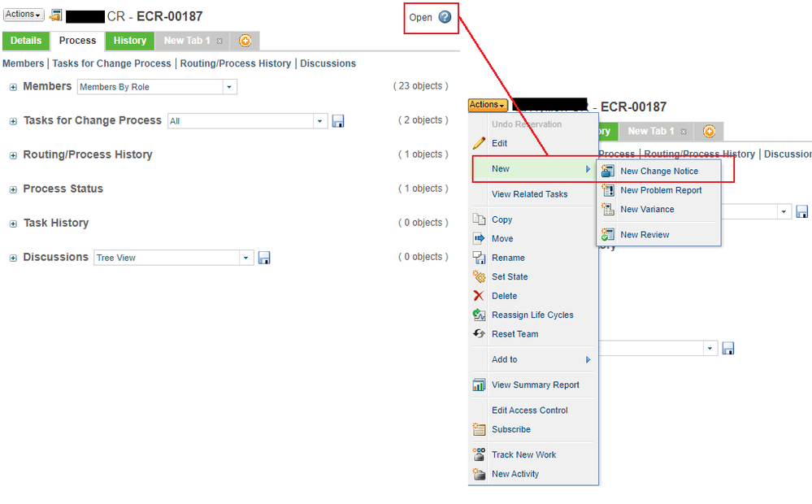The height and width of the screenshot is (504, 812).
Task: Click the Routing/Process History link at left
Action: coord(236,63)
